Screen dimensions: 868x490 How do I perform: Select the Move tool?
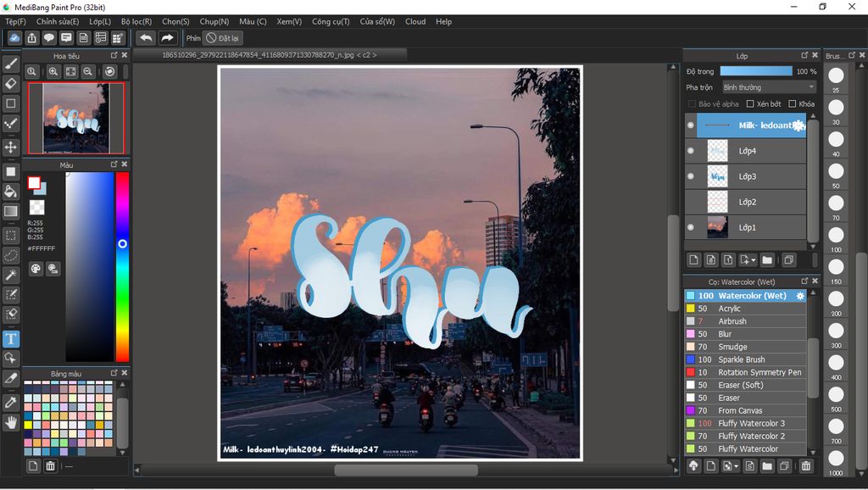click(10, 147)
